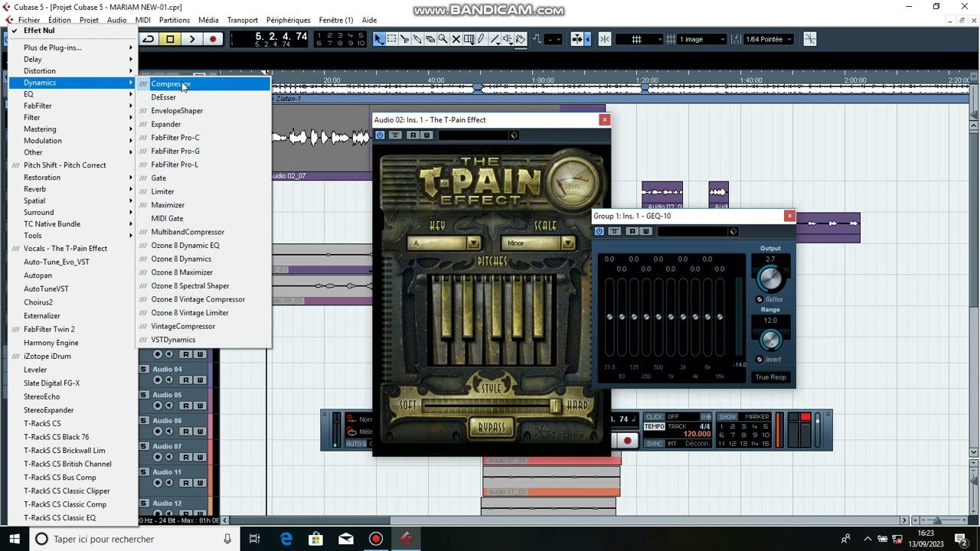Select DeEsser from the submenu
This screenshot has height=551, width=980.
(203, 97)
